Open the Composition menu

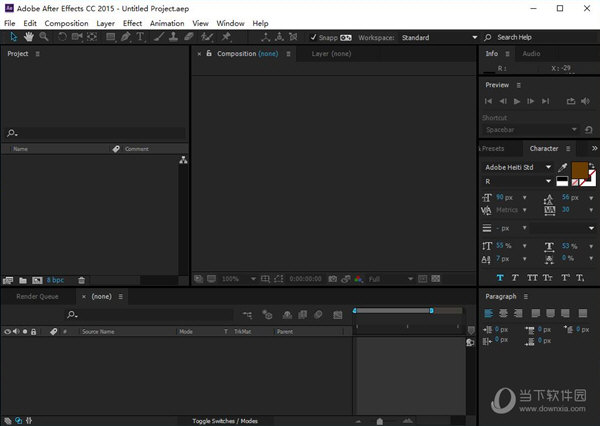tap(66, 23)
